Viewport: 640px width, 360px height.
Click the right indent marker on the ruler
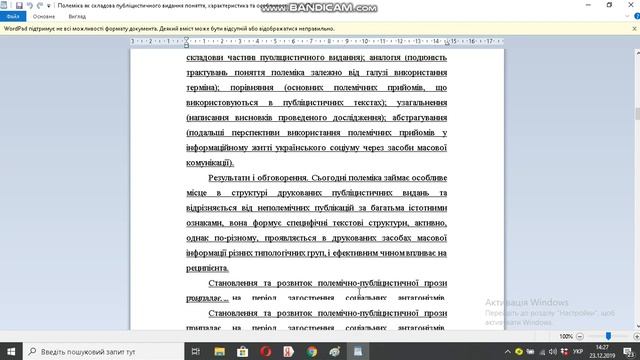pos(447,43)
